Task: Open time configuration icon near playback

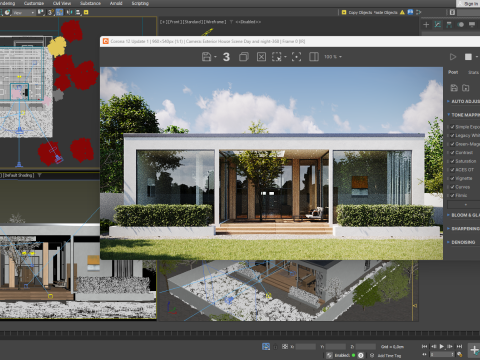Action: pos(460,354)
